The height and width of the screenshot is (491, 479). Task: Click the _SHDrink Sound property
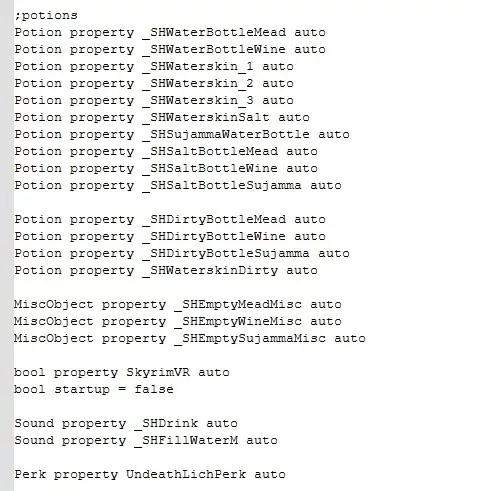(166, 424)
